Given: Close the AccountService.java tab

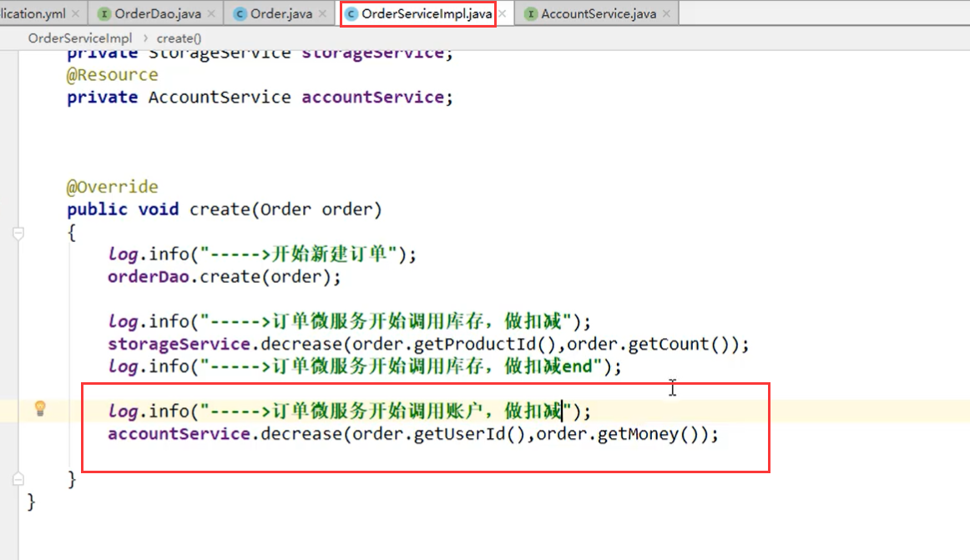Looking at the screenshot, I should click(x=666, y=13).
